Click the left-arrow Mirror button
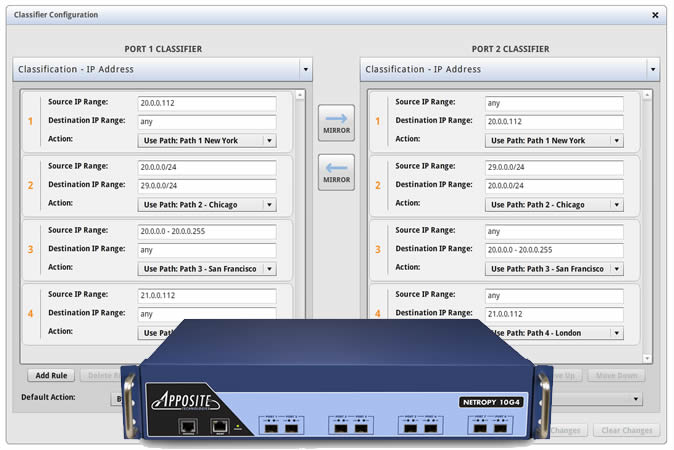674x450 pixels. pyautogui.click(x=336, y=172)
